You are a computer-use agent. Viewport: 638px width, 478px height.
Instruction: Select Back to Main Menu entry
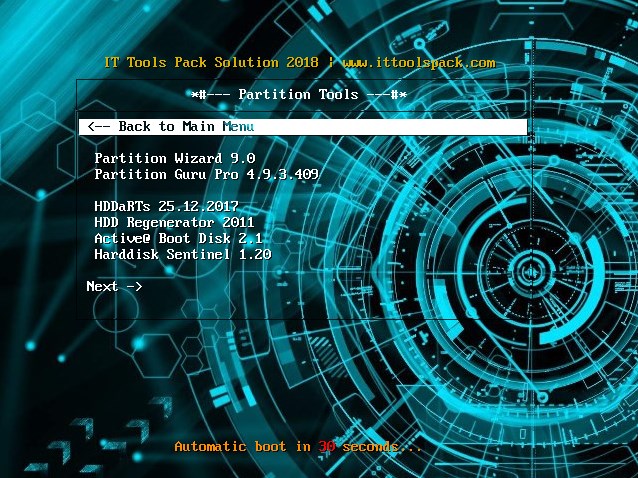click(x=303, y=127)
